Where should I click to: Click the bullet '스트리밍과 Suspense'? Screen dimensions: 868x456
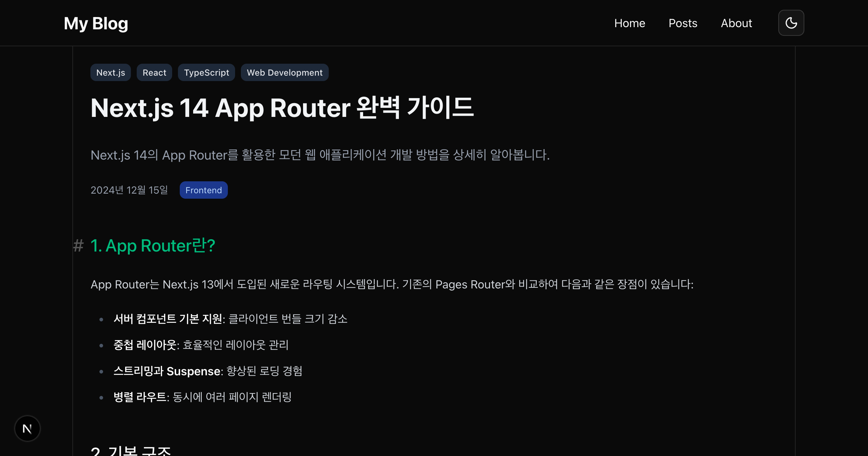tap(167, 371)
